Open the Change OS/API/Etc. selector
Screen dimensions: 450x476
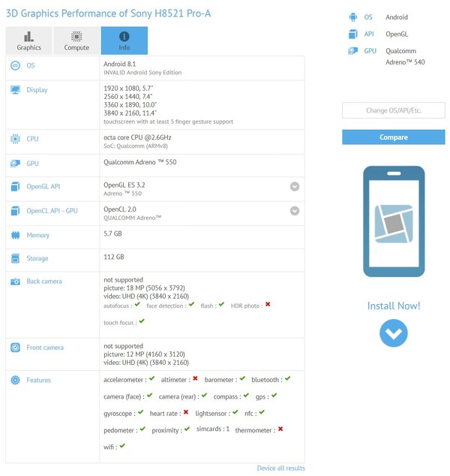(x=394, y=110)
